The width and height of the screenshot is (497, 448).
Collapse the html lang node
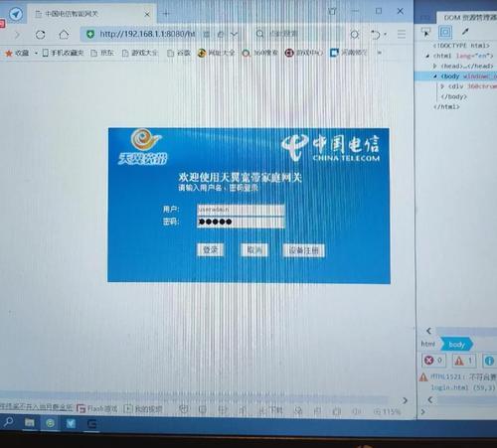(427, 56)
